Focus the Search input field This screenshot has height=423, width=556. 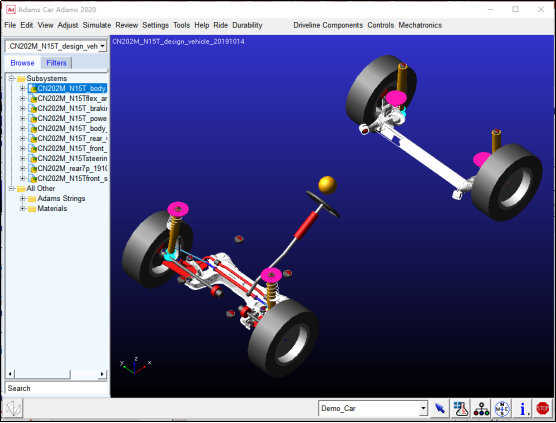pyautogui.click(x=56, y=388)
